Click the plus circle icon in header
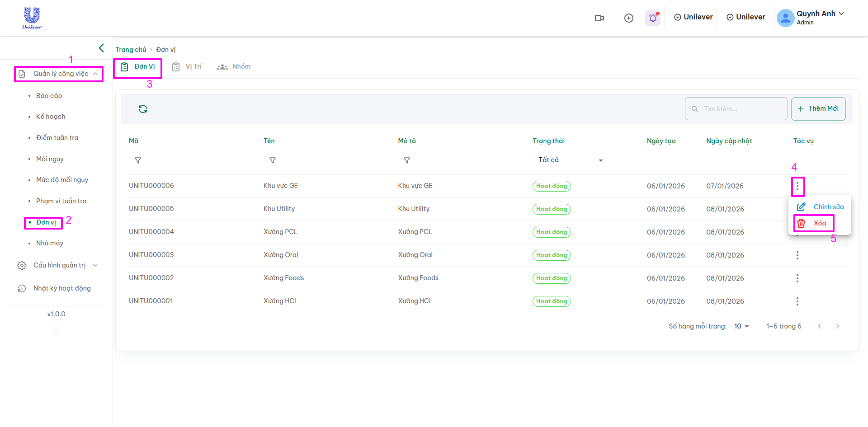Screen dimensions: 868x427 [629, 18]
